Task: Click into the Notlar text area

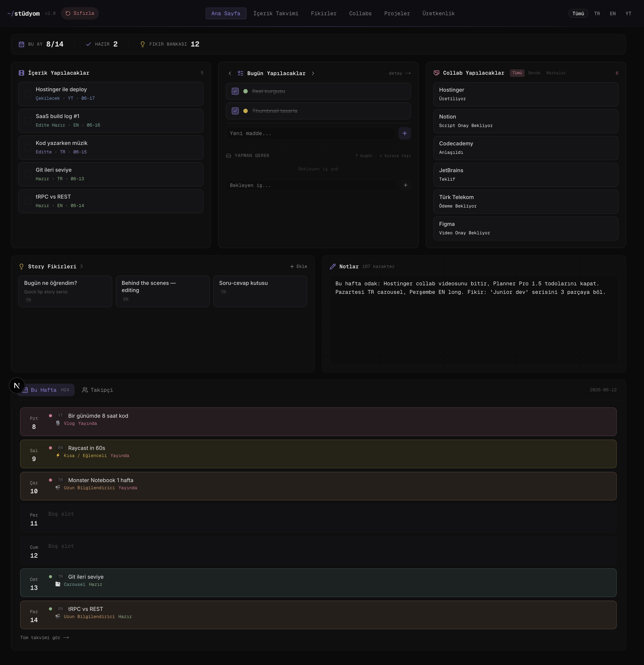Action: coord(474,320)
